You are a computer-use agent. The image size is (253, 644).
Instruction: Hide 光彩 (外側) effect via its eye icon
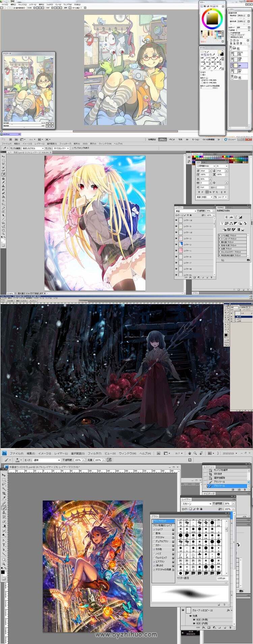click(194, 620)
